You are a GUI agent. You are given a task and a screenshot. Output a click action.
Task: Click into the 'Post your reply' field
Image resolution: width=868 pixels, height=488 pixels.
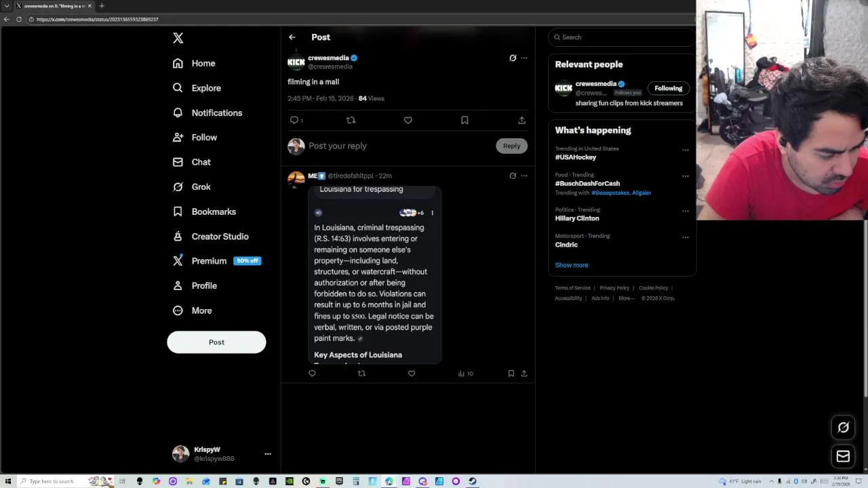400,146
